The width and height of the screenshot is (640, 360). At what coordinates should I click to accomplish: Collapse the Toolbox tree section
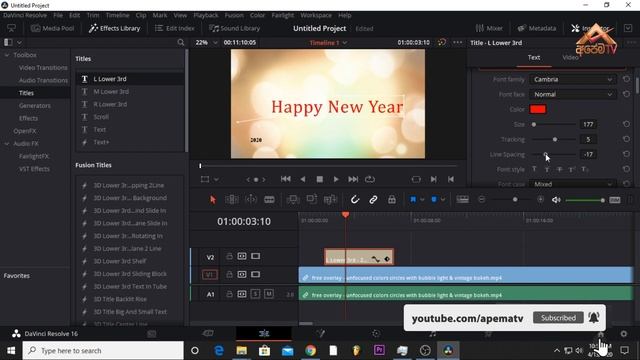click(x=7, y=55)
